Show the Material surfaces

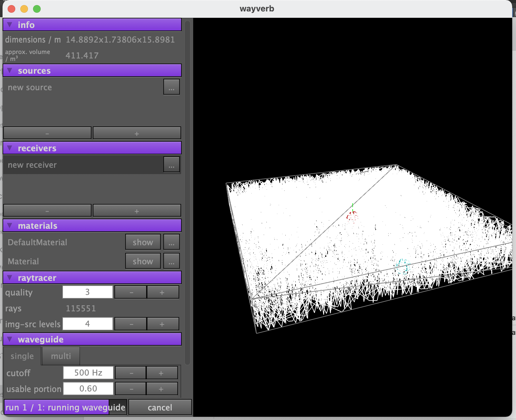(x=143, y=261)
